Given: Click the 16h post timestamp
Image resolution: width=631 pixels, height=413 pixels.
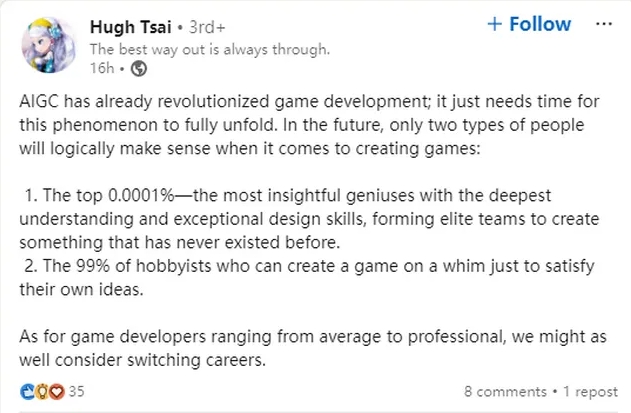Looking at the screenshot, I should [x=102, y=68].
